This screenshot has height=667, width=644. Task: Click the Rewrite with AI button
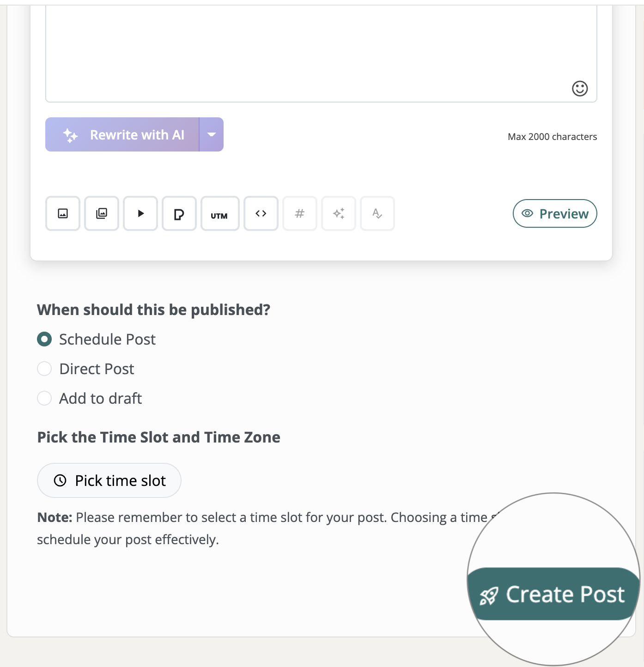pyautogui.click(x=122, y=134)
